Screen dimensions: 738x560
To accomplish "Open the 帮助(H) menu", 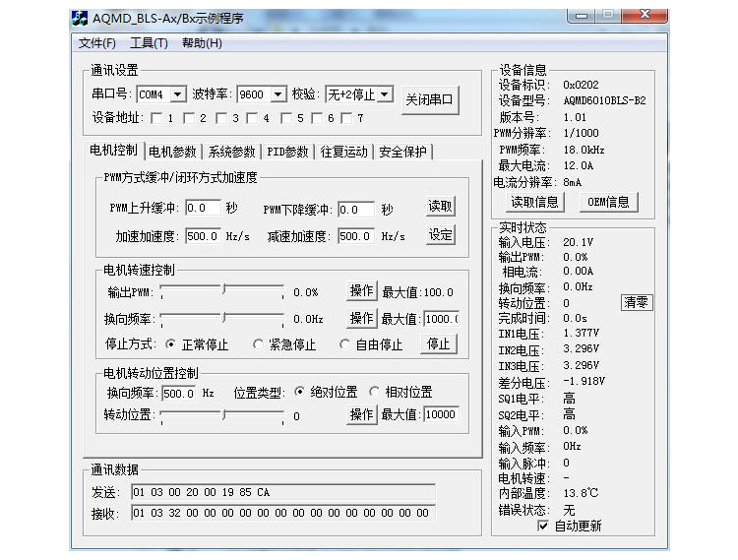I will pyautogui.click(x=202, y=43).
